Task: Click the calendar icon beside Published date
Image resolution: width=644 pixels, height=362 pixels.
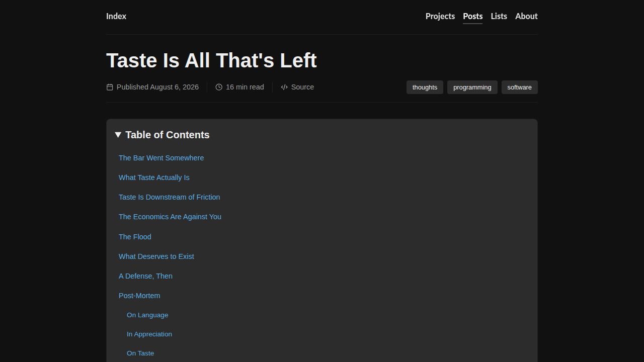Action: pos(110,87)
